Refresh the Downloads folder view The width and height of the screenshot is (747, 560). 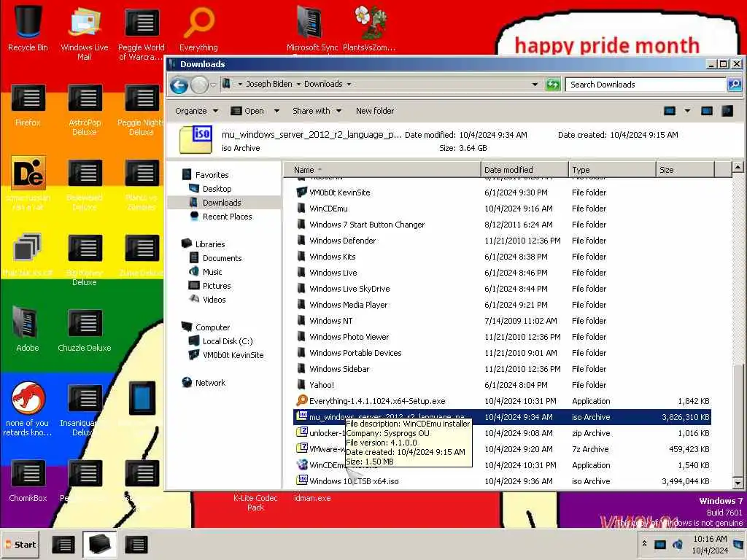(553, 85)
